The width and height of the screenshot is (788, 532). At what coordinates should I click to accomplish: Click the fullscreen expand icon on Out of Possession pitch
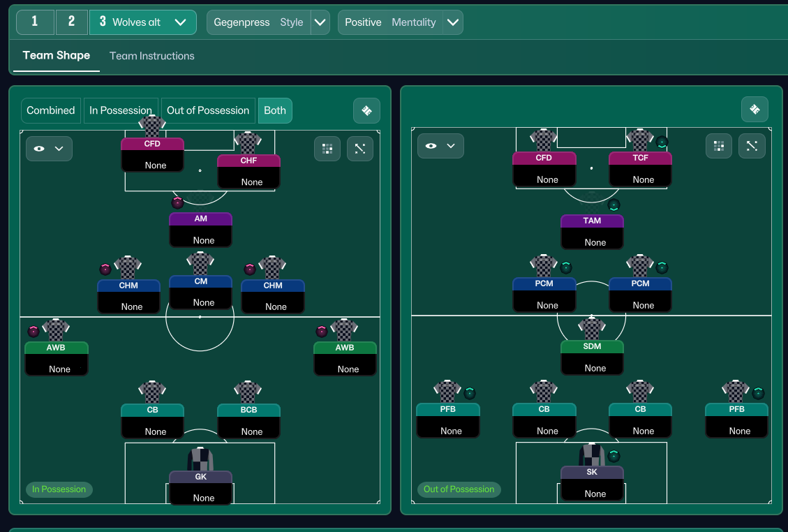click(752, 146)
